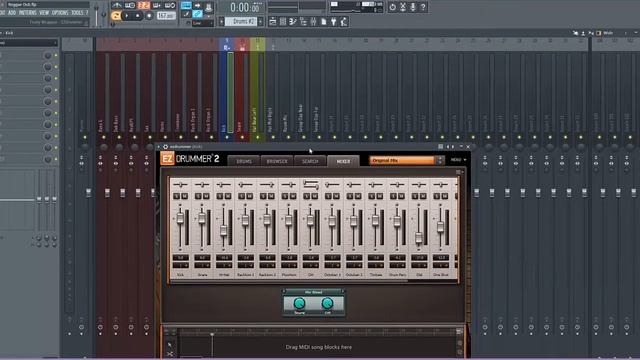Select the MIXER tab in EZdrummer

coord(343,161)
